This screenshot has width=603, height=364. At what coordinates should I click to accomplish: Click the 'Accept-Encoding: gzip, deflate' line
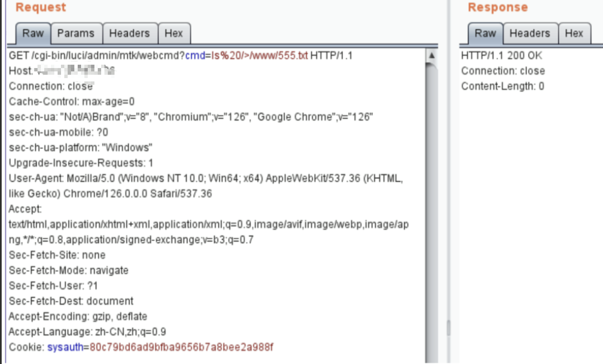click(78, 316)
